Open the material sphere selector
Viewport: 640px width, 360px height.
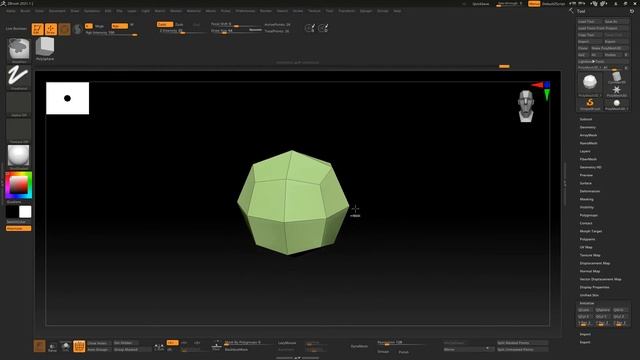click(19, 156)
